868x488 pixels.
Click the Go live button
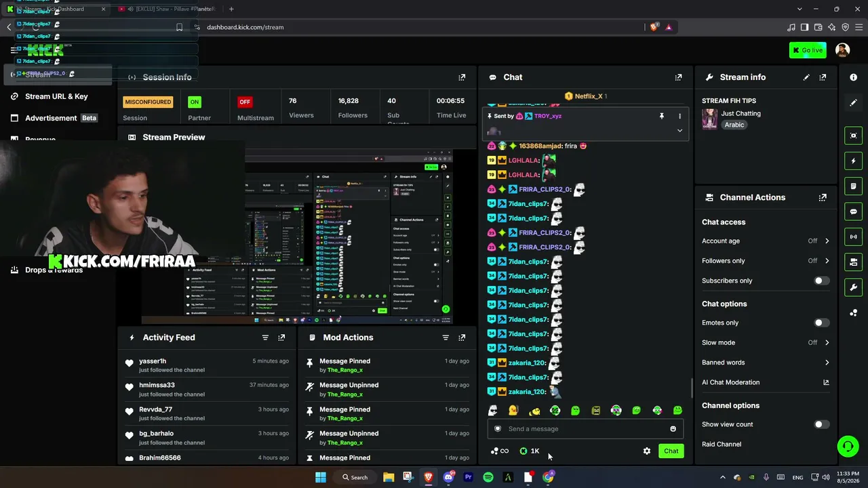click(808, 50)
